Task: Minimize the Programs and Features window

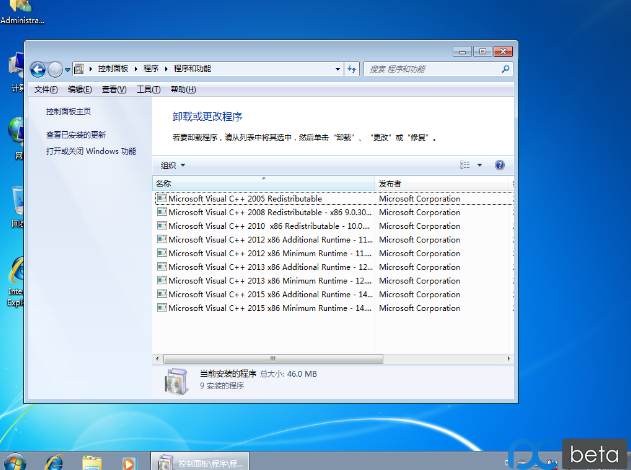Action: [x=462, y=52]
